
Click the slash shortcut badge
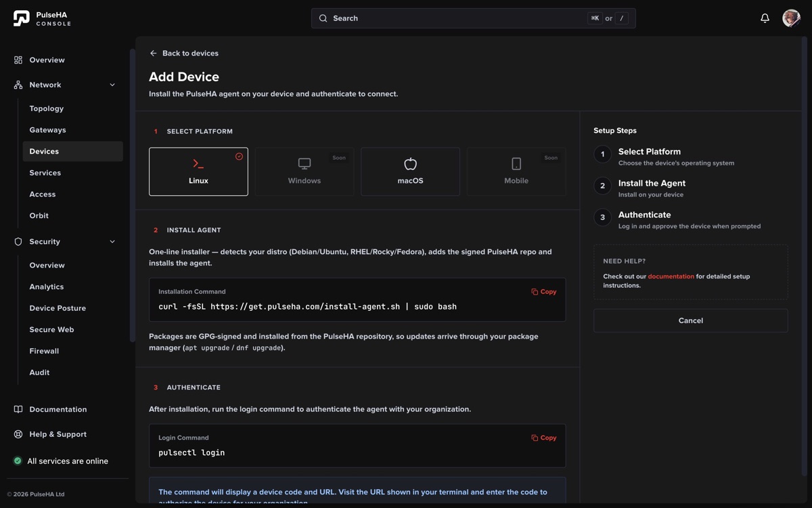point(621,18)
